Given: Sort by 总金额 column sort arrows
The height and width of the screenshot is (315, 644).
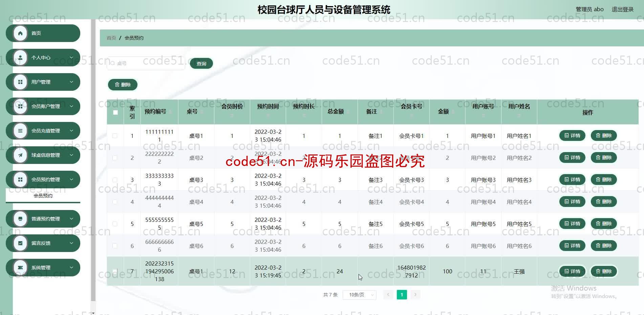Looking at the screenshot, I should click(348, 112).
